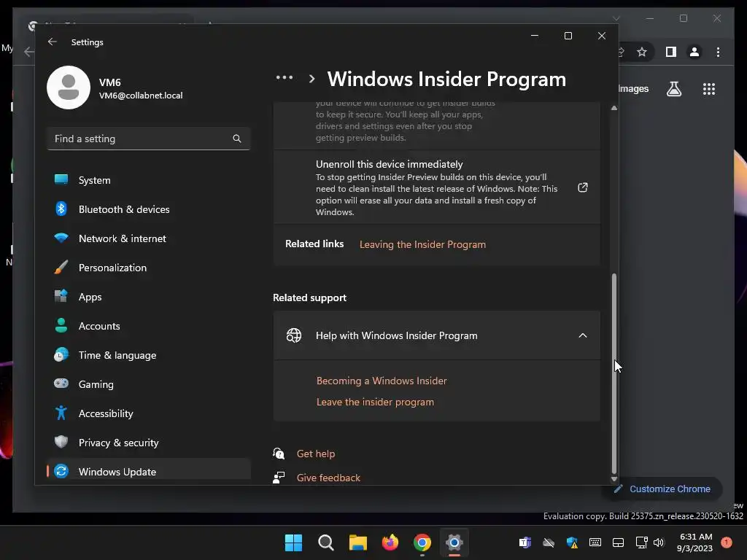Click Customize Chrome button in Chrome window

[x=663, y=489]
